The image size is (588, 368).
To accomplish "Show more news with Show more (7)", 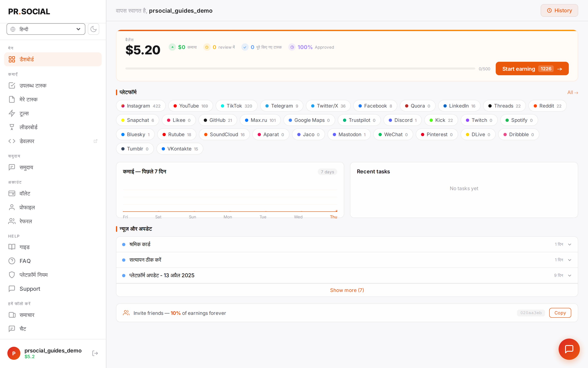I will click(347, 290).
